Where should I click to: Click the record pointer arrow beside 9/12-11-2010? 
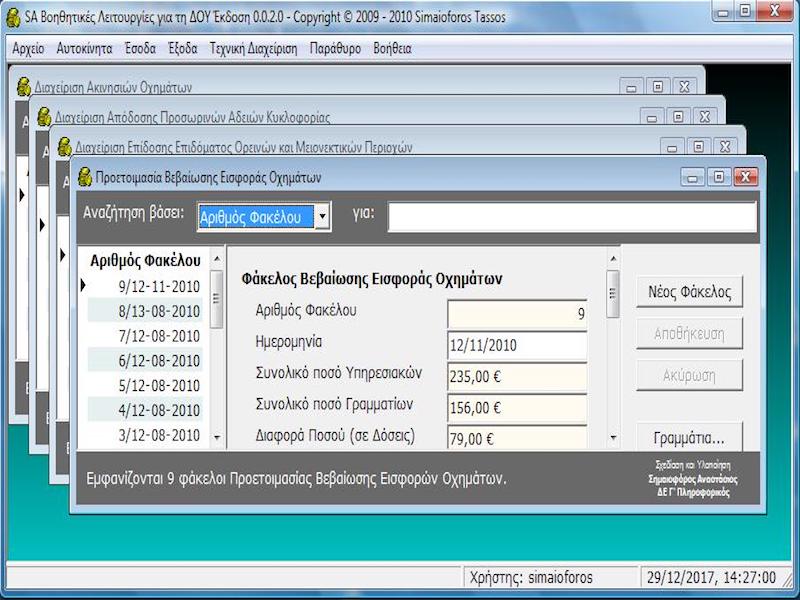83,286
